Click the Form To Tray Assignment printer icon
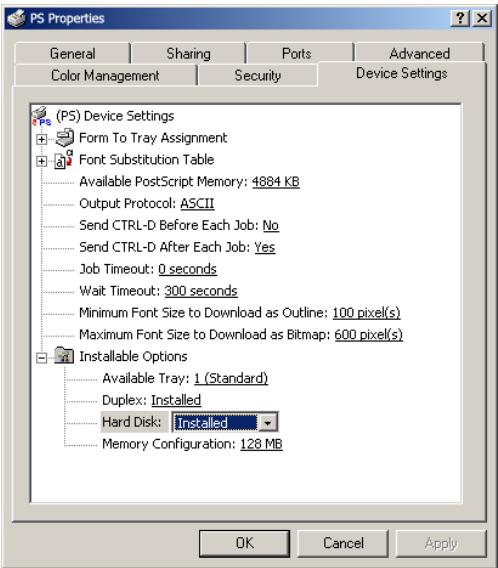Image resolution: width=498 pixels, height=568 pixels. [65, 138]
